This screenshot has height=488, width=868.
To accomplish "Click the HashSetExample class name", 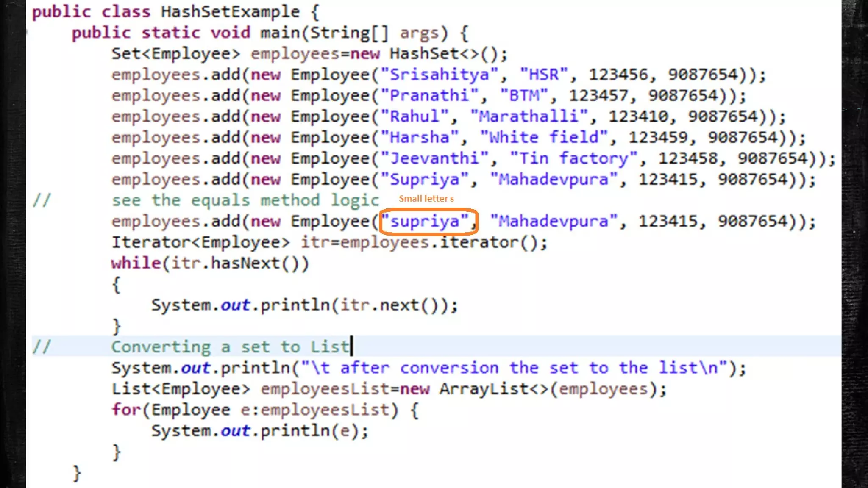I will click(x=230, y=12).
